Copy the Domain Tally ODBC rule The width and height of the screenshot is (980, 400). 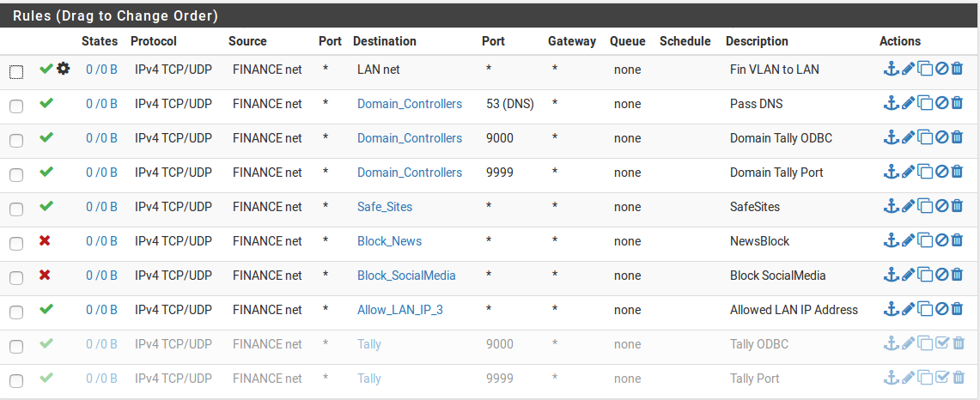tap(925, 137)
